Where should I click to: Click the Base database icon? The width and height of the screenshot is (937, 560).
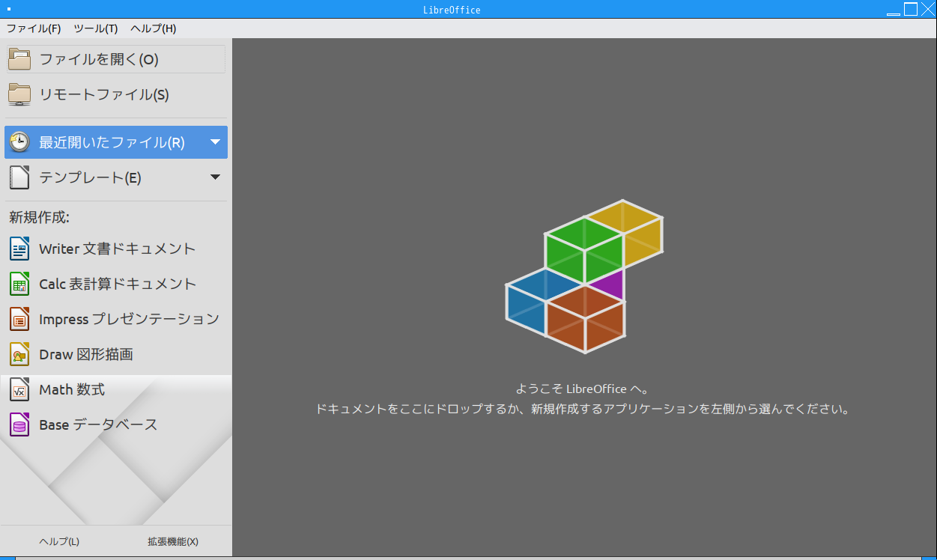click(x=19, y=424)
